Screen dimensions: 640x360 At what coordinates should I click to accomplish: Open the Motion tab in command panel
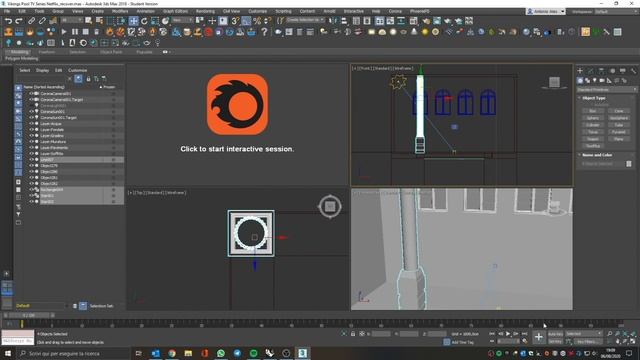click(612, 71)
